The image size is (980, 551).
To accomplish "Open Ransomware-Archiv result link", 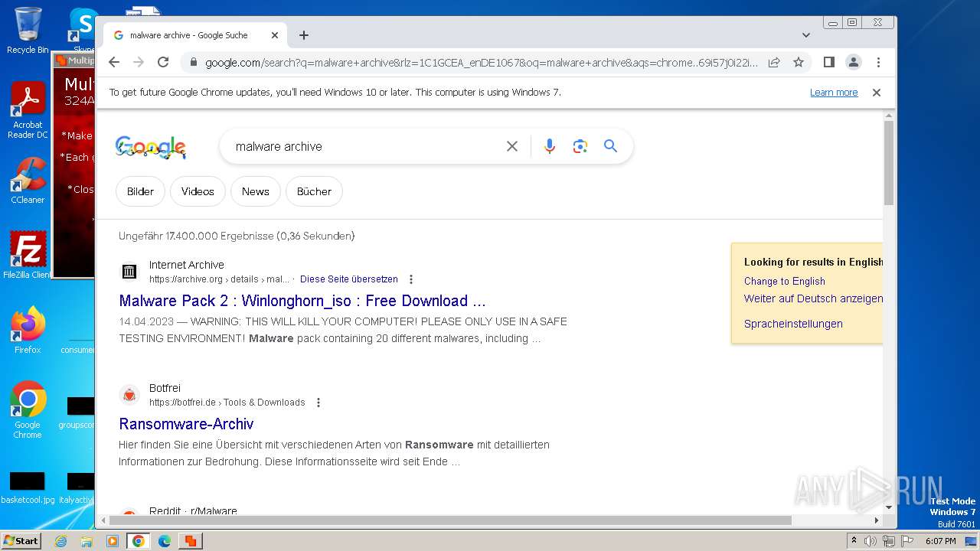I will tap(186, 424).
